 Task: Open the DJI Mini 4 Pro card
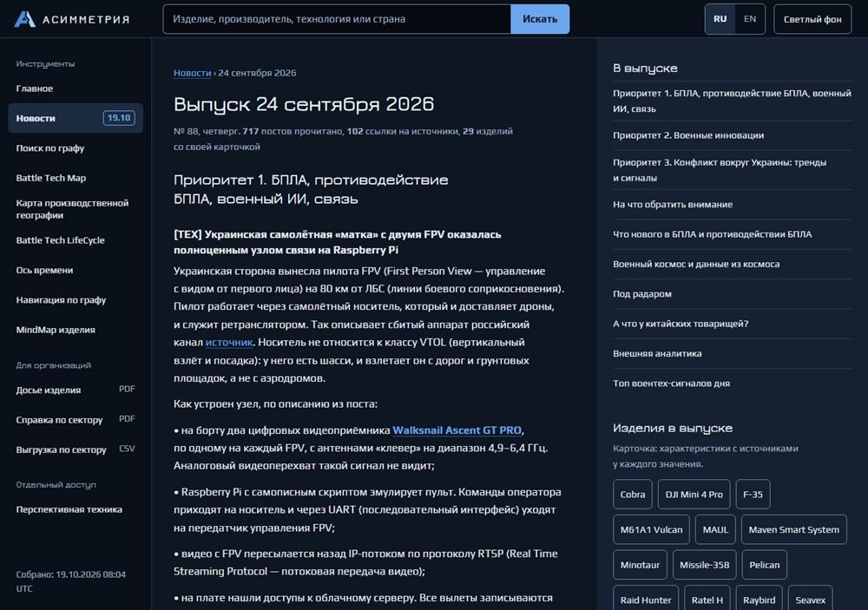(694, 495)
